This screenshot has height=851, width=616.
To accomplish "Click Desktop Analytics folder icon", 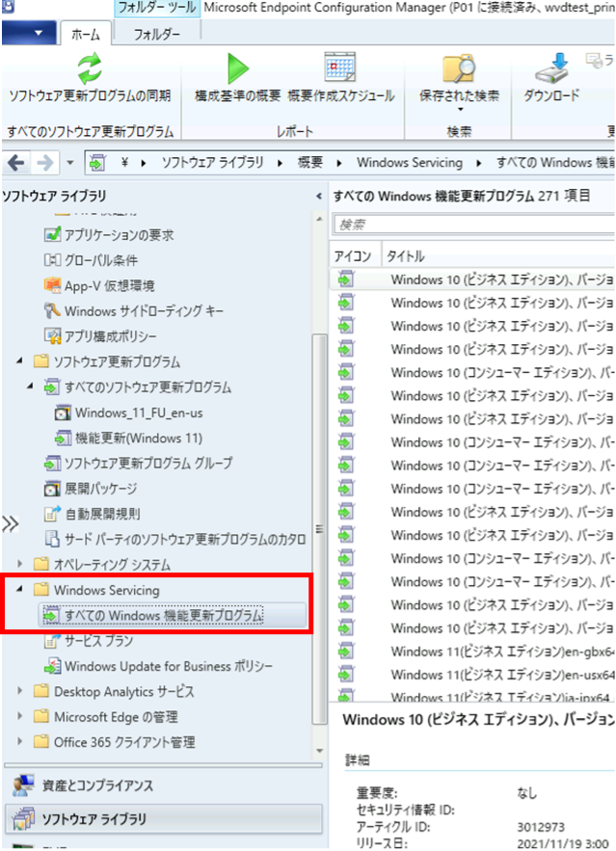I will [41, 691].
